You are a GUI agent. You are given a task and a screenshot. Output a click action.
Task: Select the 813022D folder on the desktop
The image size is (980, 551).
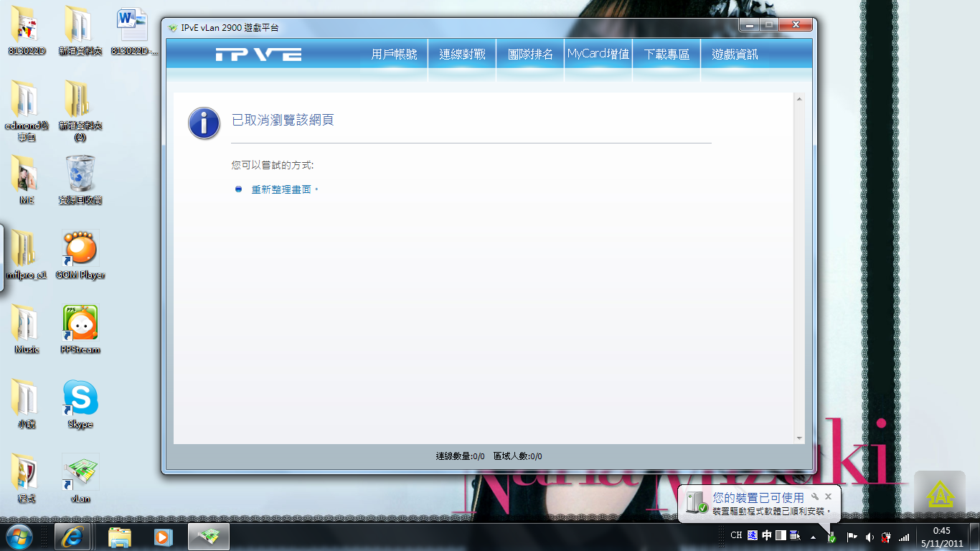[27, 31]
